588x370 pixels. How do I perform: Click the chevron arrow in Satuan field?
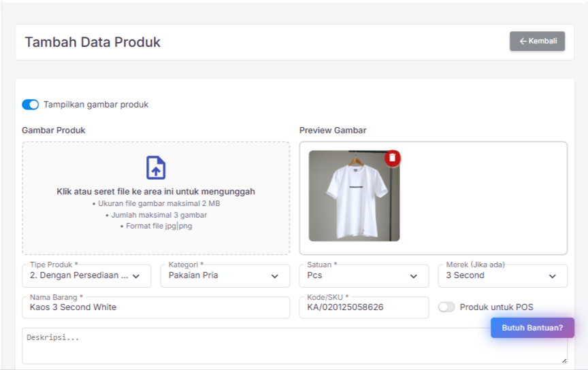414,276
